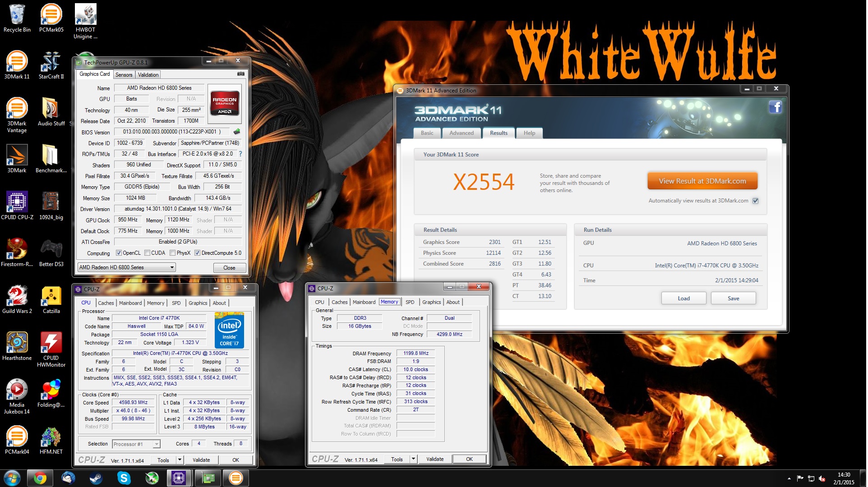Click Tools button in right CPU-Z window

(x=398, y=459)
